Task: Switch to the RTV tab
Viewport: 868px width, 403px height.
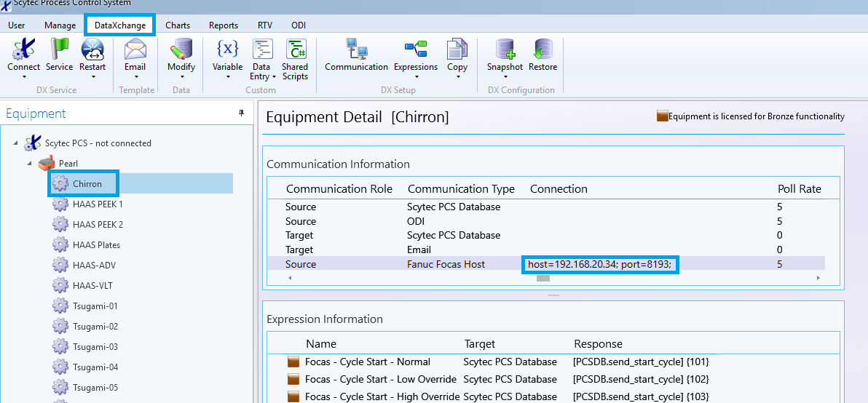Action: 264,25
